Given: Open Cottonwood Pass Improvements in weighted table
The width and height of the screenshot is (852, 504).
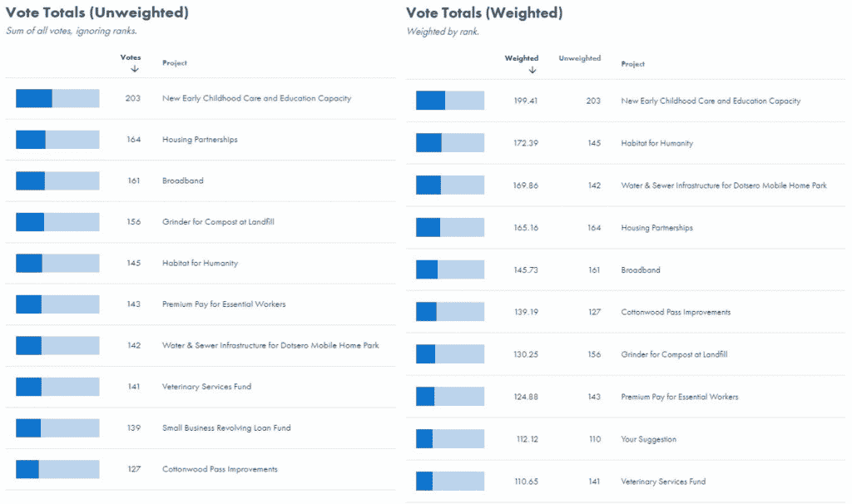Looking at the screenshot, I should (x=676, y=313).
